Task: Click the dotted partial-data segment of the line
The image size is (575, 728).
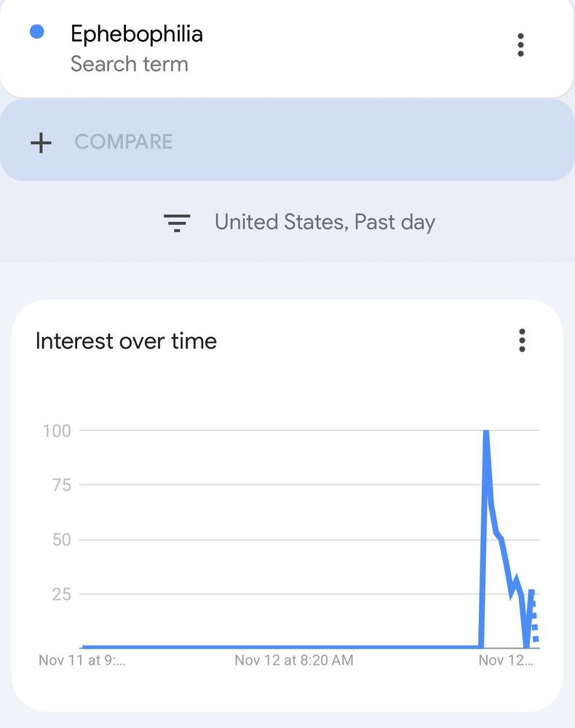Action: (x=535, y=621)
